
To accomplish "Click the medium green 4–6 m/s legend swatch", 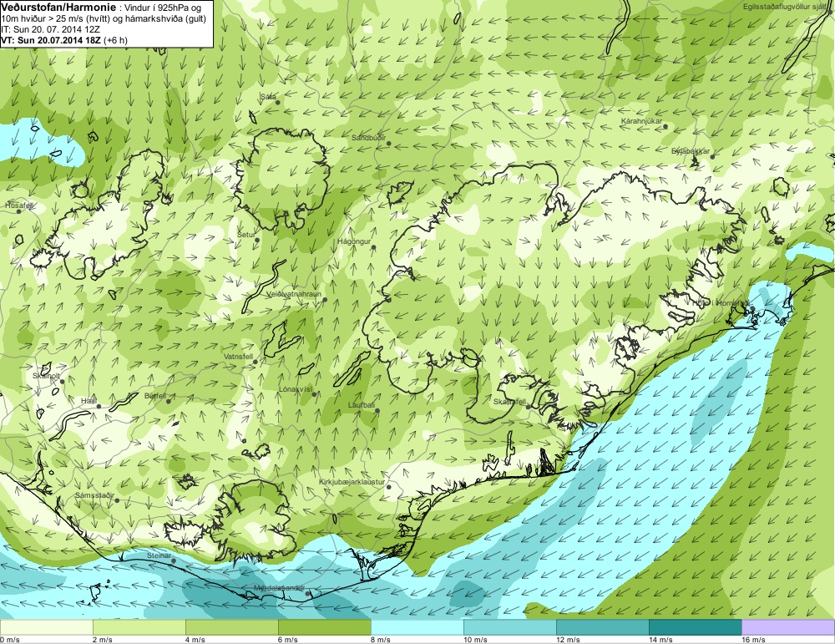I will click(x=231, y=627).
